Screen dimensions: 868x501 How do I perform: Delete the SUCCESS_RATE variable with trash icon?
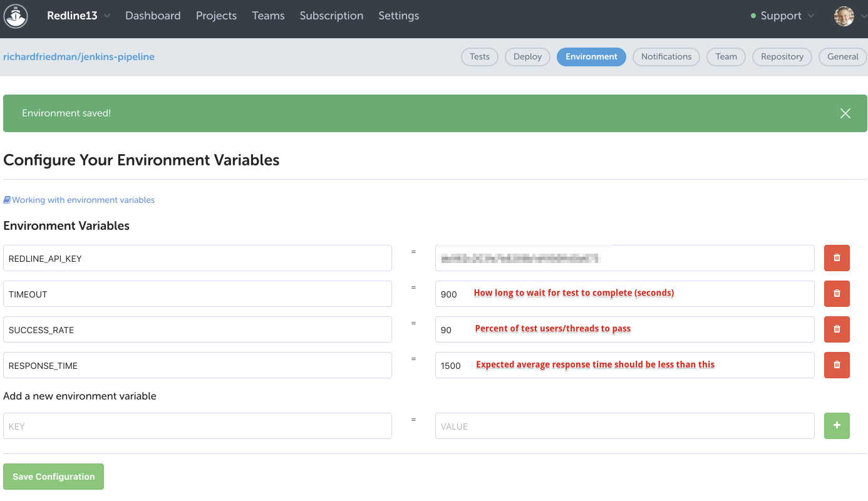coord(837,329)
